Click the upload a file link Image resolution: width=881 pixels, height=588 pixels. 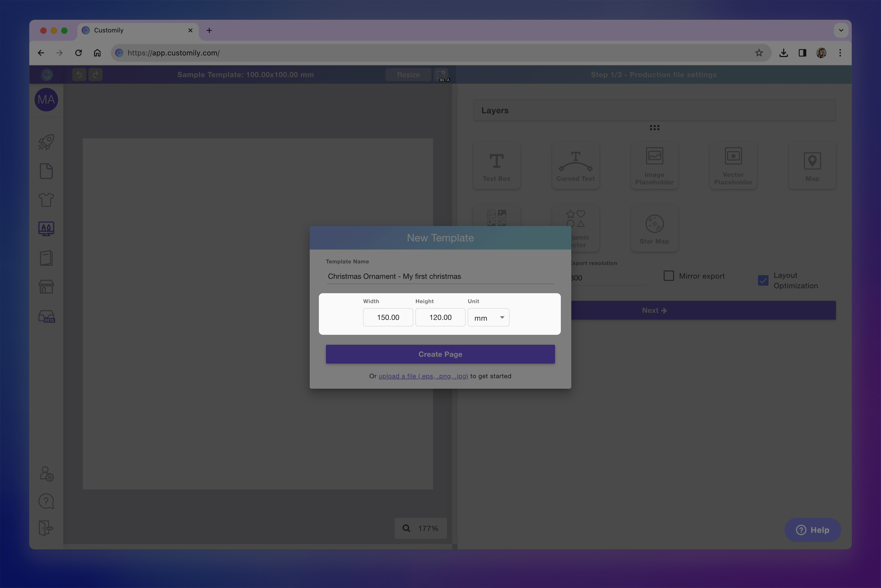[x=423, y=376]
